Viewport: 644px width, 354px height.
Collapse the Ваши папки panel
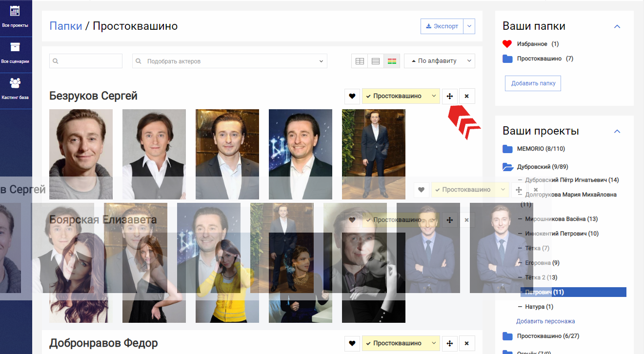pyautogui.click(x=617, y=26)
